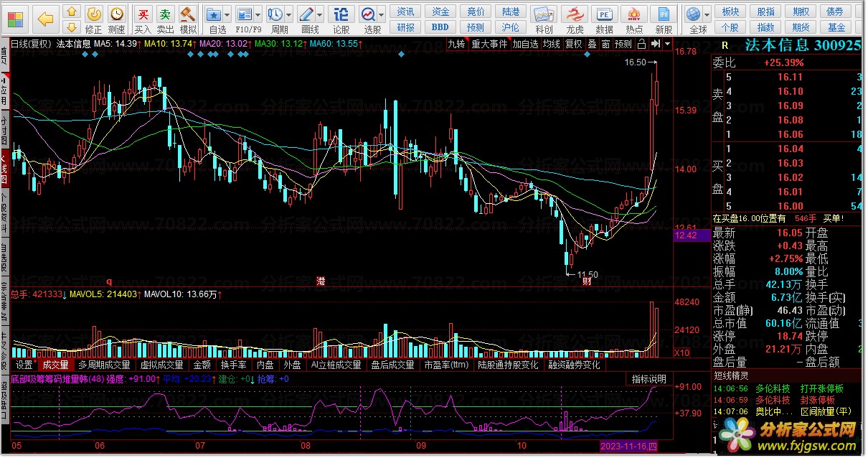Image resolution: width=868 pixels, height=458 pixels.
Task: Expand the 周期 period dropdown arrow
Action: 290,14
